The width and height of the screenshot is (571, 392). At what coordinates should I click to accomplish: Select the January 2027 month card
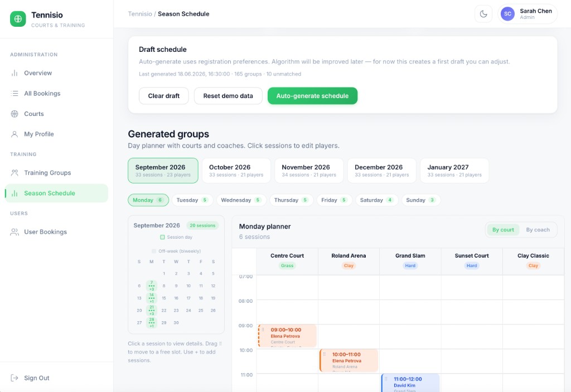tap(454, 171)
